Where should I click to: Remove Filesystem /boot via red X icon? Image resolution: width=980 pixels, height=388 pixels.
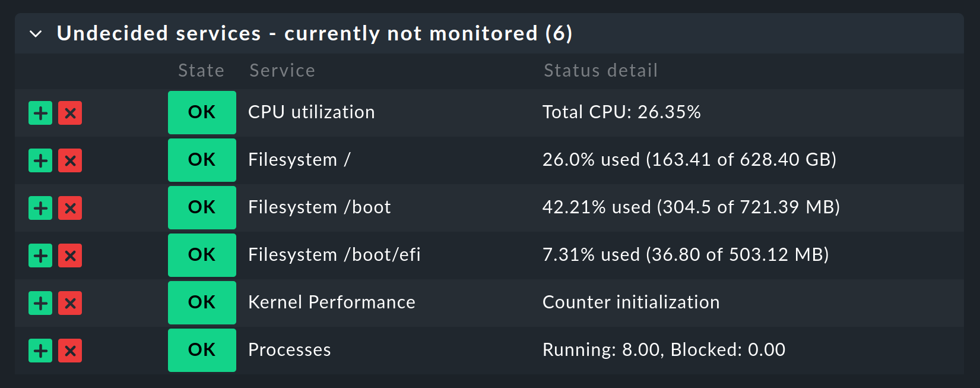click(70, 208)
